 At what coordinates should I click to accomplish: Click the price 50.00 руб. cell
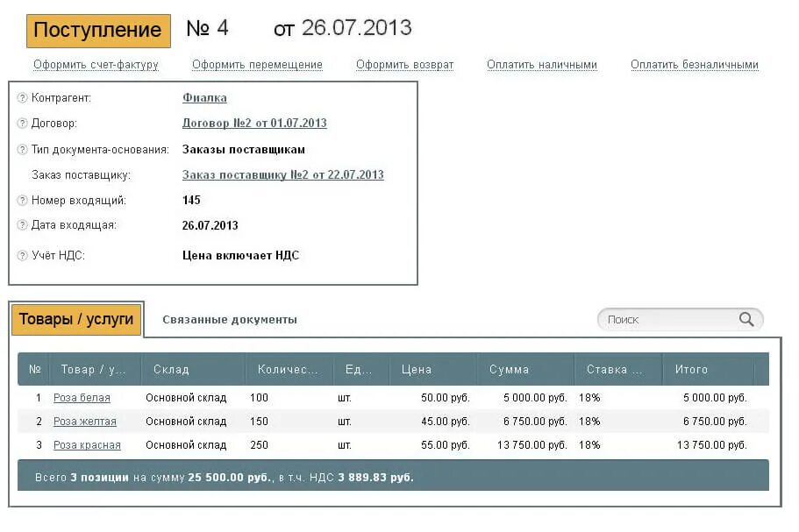[x=446, y=398]
